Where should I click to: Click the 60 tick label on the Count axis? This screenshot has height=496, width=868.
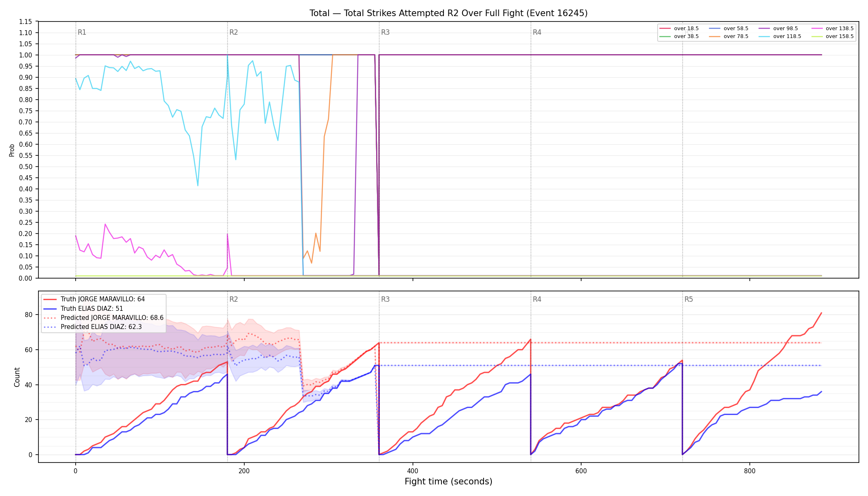(29, 350)
